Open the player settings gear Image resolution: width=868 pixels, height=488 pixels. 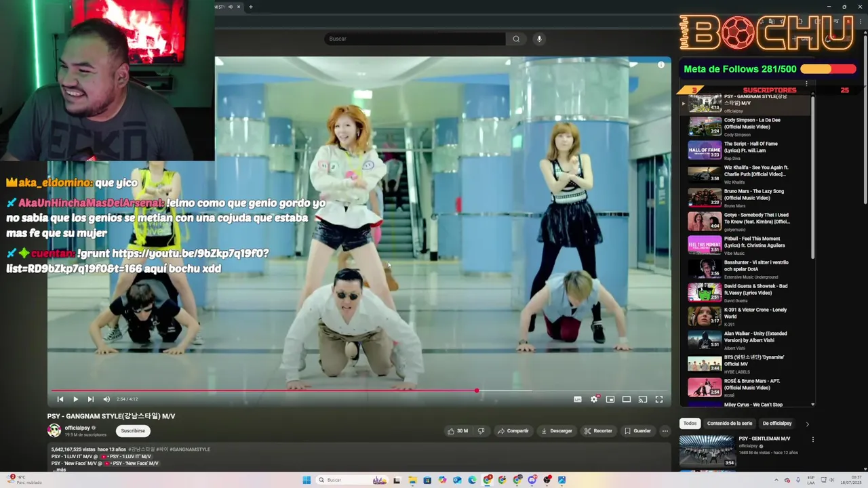point(594,399)
